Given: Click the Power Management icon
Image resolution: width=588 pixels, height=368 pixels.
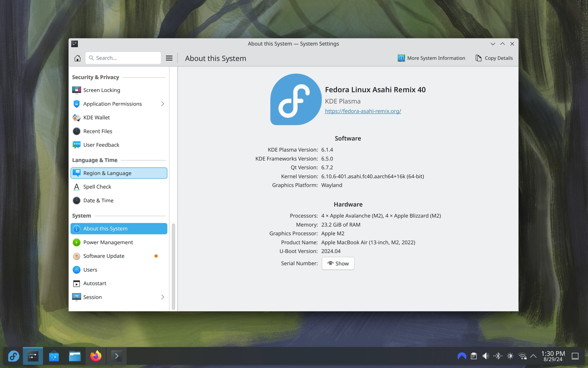Looking at the screenshot, I should pos(76,242).
